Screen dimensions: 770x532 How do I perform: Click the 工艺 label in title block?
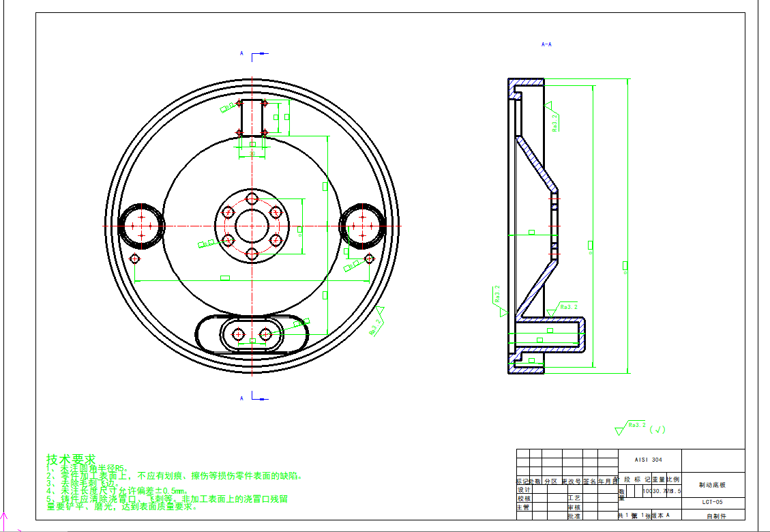pos(574,499)
